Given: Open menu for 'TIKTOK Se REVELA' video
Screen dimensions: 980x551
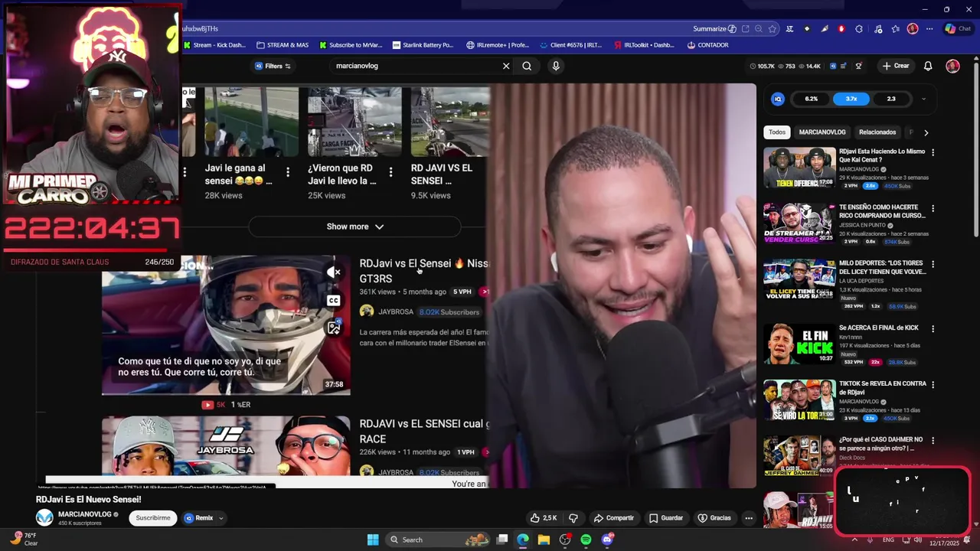Looking at the screenshot, I should 933,384.
